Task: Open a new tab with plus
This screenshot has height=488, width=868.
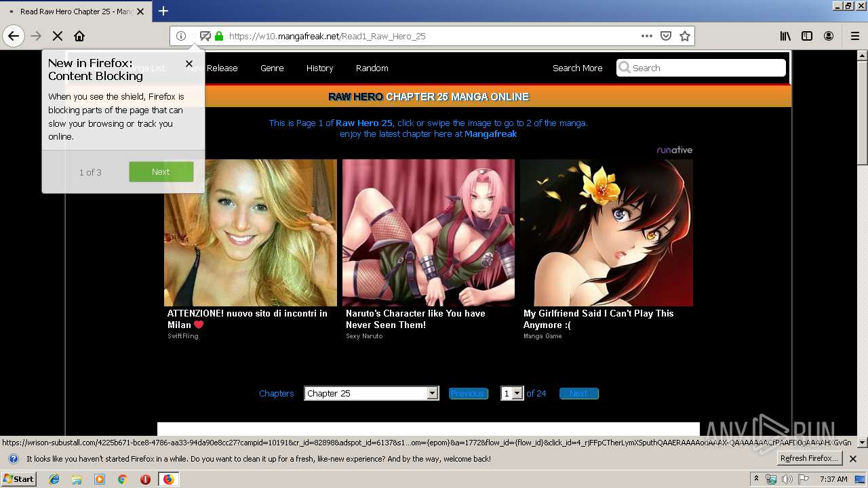Action: pos(163,11)
